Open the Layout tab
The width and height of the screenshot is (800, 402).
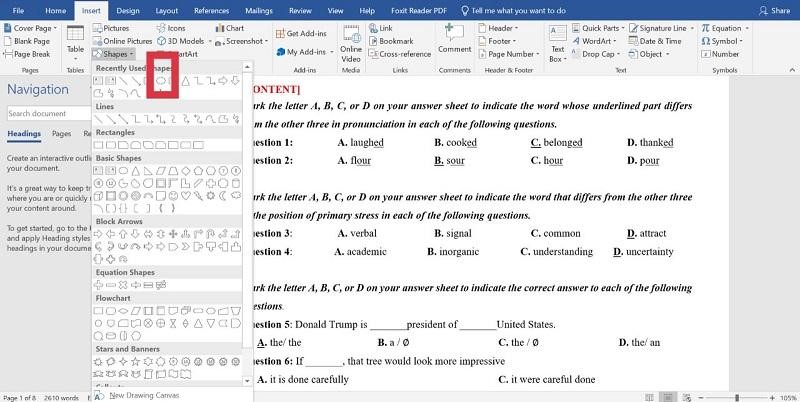pos(167,10)
